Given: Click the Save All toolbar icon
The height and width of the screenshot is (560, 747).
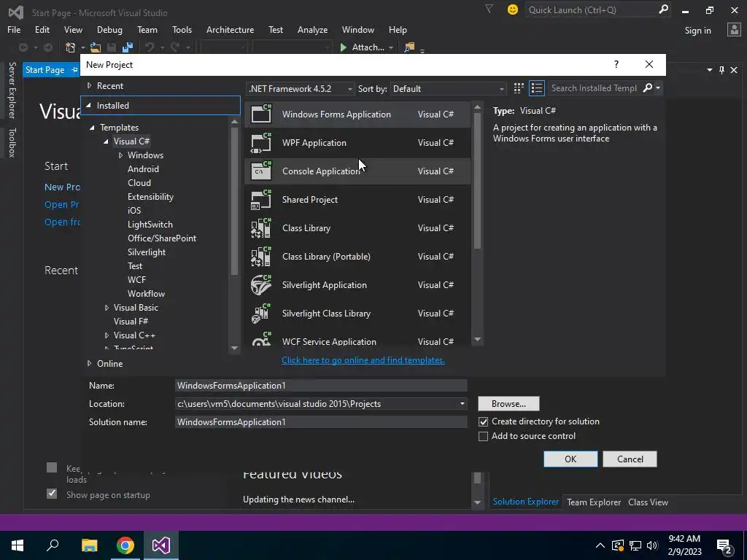Looking at the screenshot, I should coord(127,47).
